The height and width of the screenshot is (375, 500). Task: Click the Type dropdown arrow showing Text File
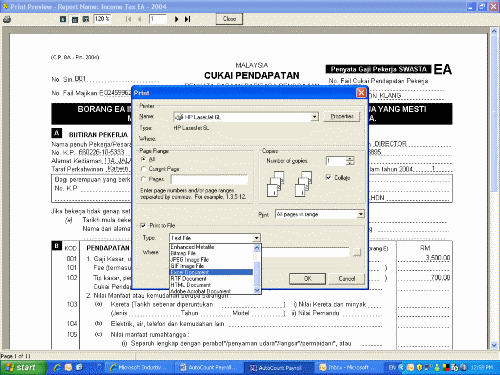256,238
